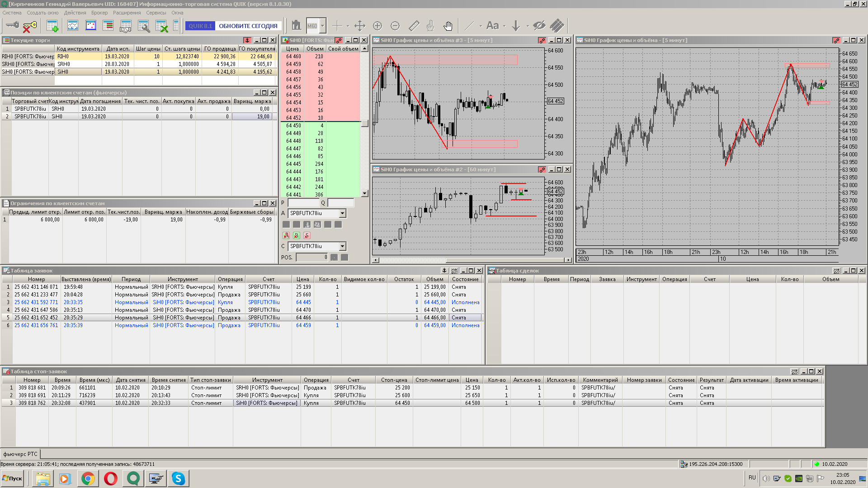Select the crosshair move tool
This screenshot has height=488, width=868.
click(x=360, y=26)
